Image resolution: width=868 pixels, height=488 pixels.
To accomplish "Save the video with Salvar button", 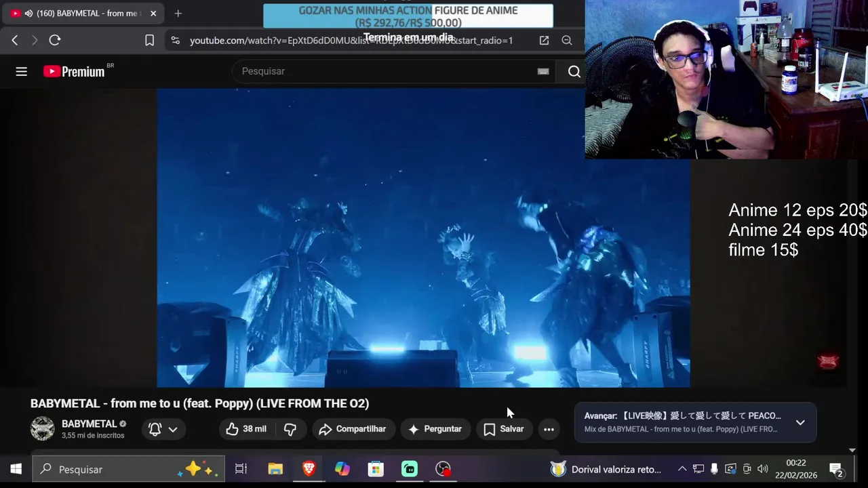I will (x=504, y=429).
